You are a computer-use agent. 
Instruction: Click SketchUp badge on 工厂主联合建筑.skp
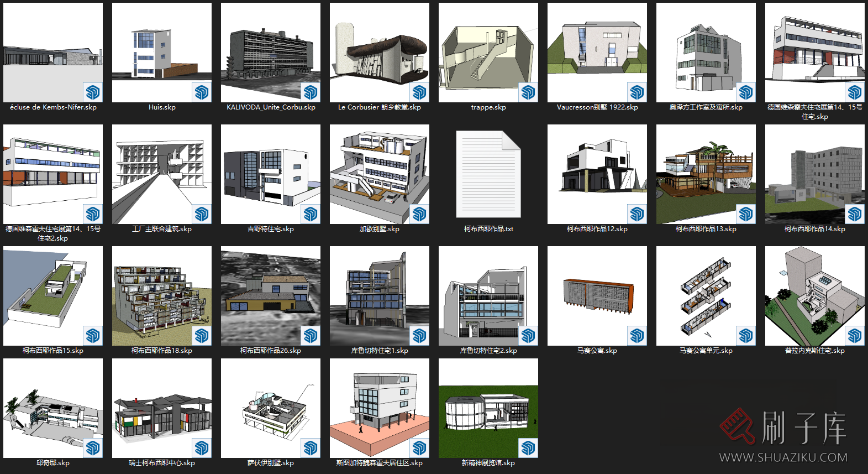(x=202, y=213)
